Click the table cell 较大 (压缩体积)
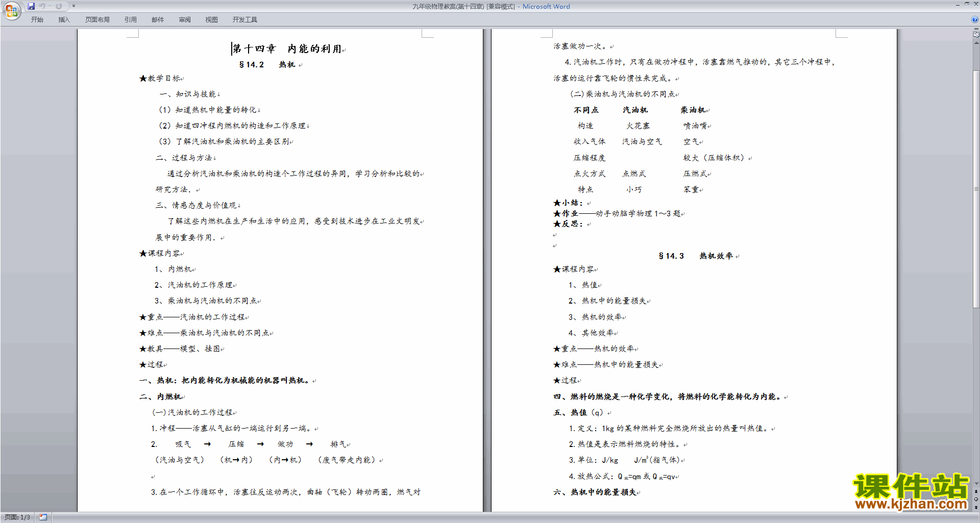 (x=715, y=158)
